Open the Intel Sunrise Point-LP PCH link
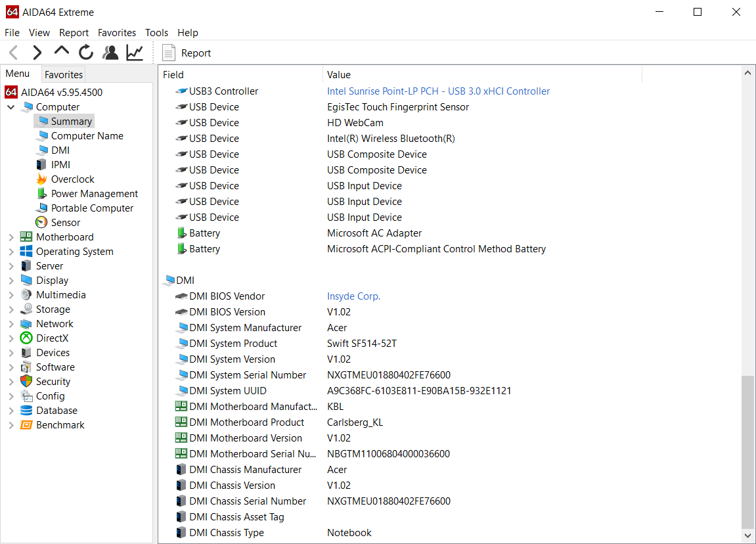Screen dimensions: 756x544 tap(438, 91)
